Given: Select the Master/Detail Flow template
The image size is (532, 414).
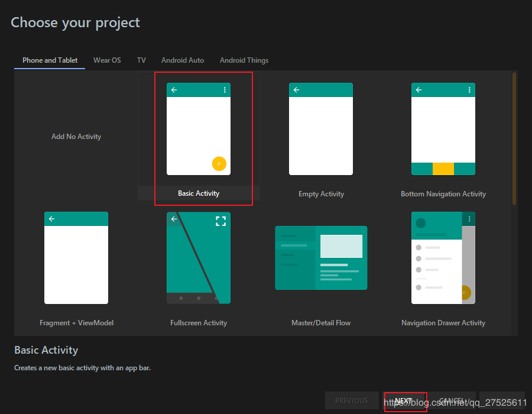Looking at the screenshot, I should [321, 258].
